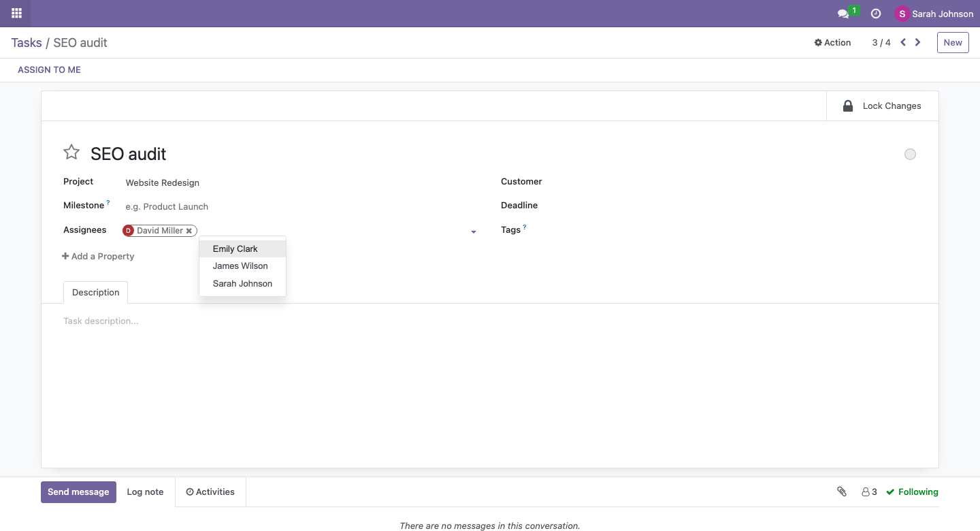The width and height of the screenshot is (980, 531).
Task: Click ASSIGN TO ME
Action: 49,70
